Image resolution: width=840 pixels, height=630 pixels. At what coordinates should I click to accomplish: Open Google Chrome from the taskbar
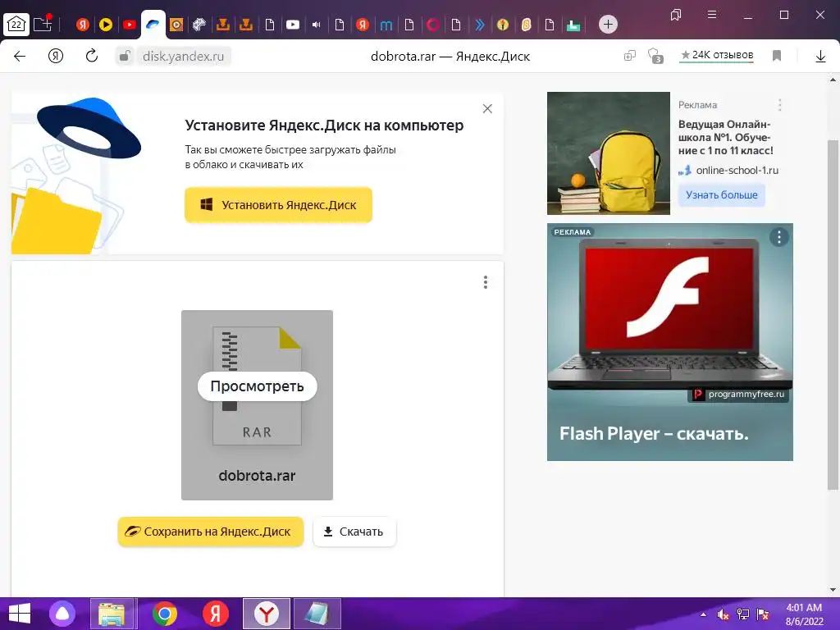(165, 614)
